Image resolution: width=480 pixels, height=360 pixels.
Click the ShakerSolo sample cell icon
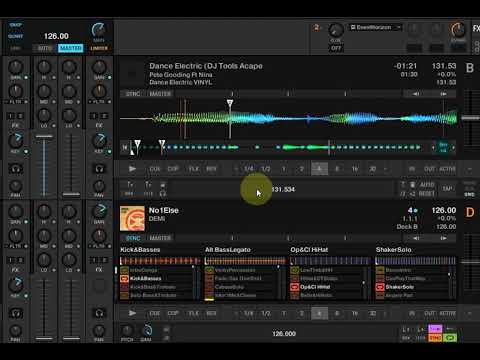[x=380, y=287]
